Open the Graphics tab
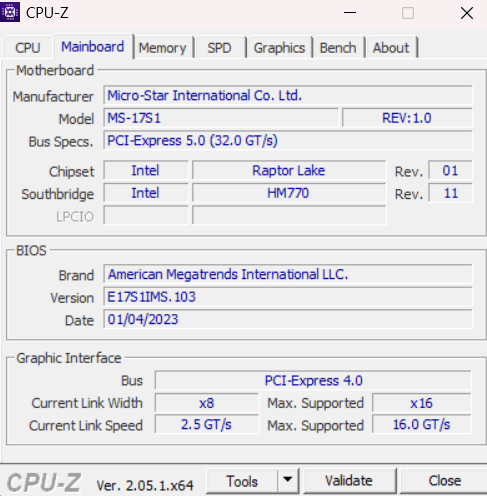This screenshot has width=487, height=496. [x=279, y=48]
